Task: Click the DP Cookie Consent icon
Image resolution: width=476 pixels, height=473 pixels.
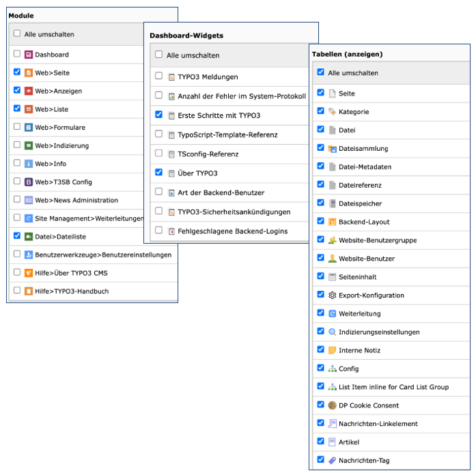Action: tap(332, 405)
